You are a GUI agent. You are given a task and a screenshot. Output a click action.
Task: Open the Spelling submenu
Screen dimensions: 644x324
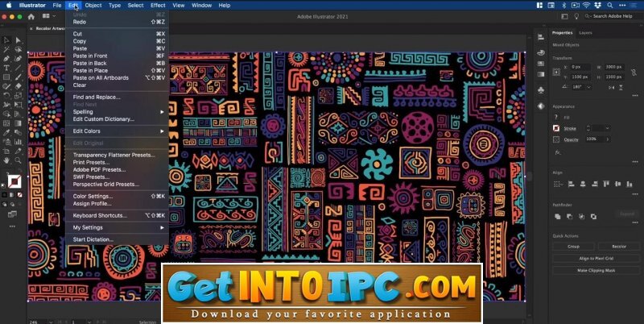click(118, 112)
